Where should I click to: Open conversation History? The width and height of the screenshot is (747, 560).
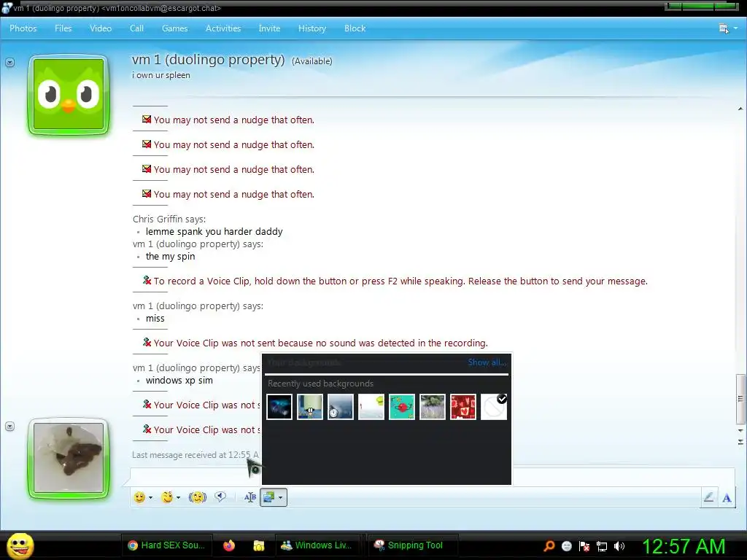click(312, 28)
